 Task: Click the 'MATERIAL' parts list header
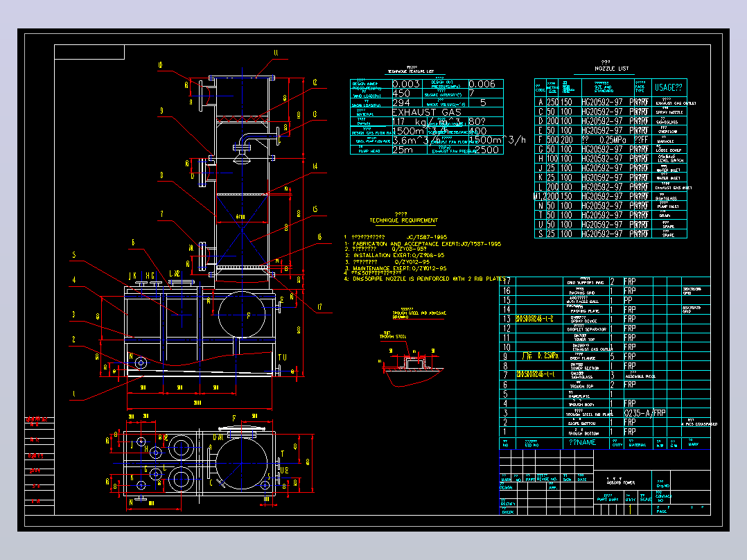(637, 445)
